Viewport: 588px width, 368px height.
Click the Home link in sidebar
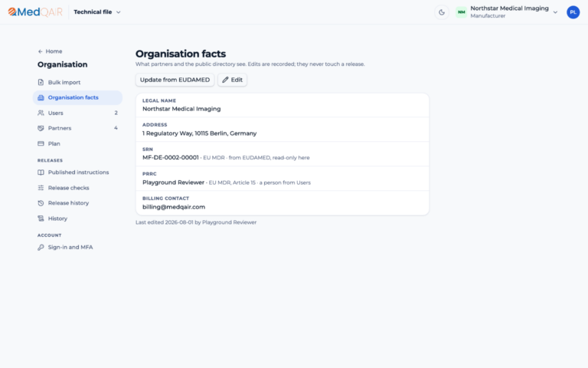point(54,51)
